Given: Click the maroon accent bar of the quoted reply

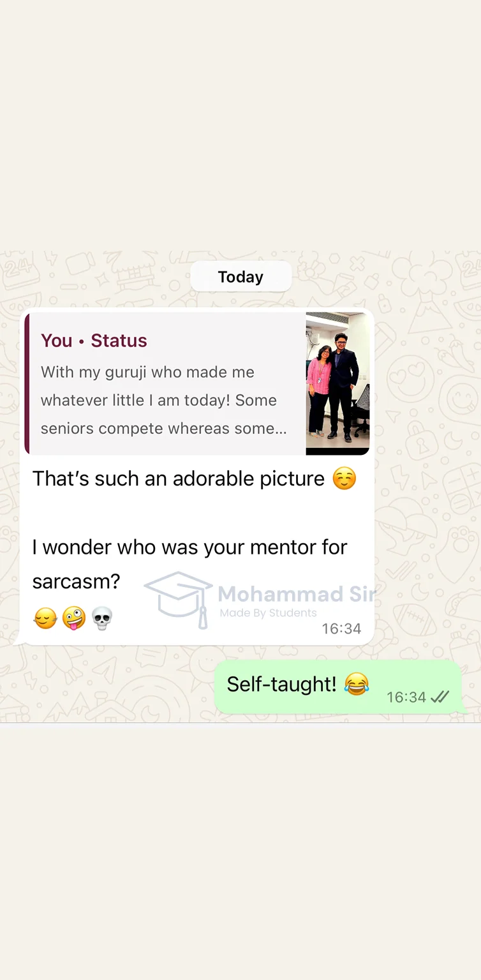Looking at the screenshot, I should [x=27, y=383].
